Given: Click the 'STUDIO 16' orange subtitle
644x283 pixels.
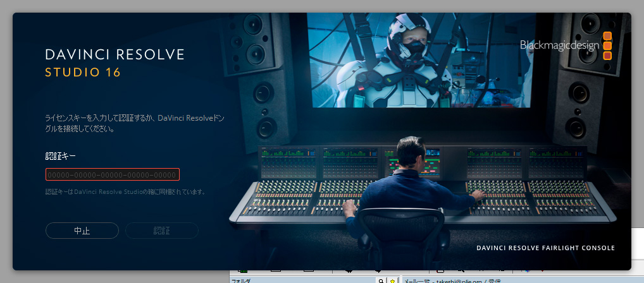Looking at the screenshot, I should pyautogui.click(x=82, y=73).
